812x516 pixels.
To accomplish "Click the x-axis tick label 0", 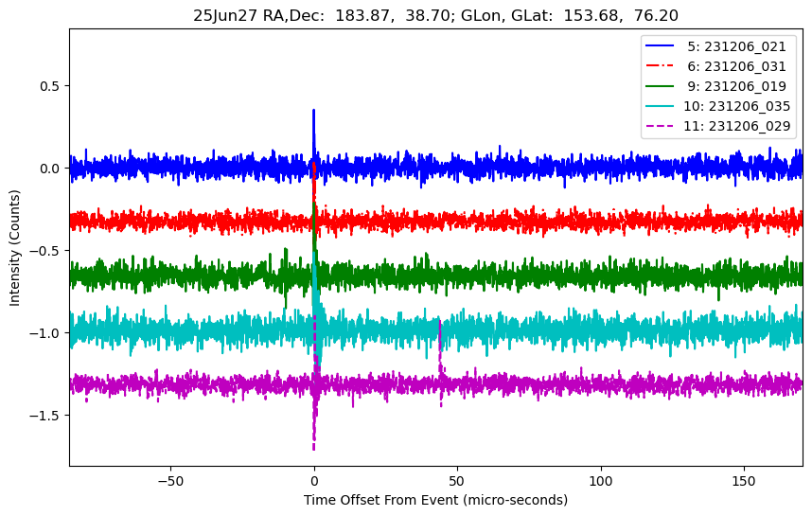I will coord(314,481).
